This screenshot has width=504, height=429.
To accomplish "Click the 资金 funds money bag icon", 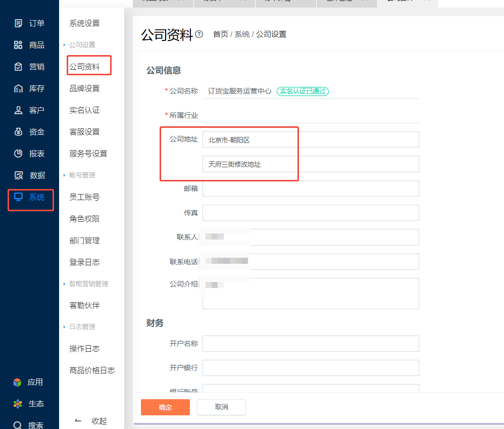I will click(x=18, y=131).
